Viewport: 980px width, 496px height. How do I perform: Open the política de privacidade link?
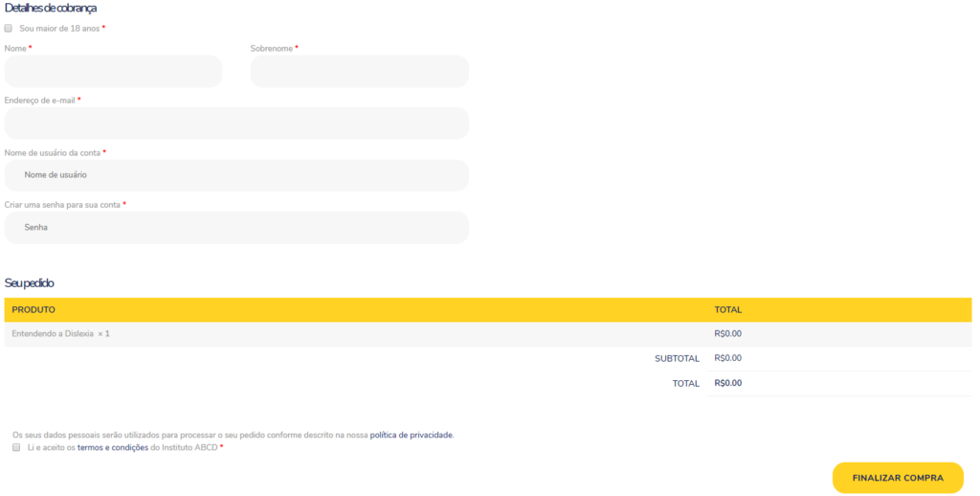(x=412, y=435)
